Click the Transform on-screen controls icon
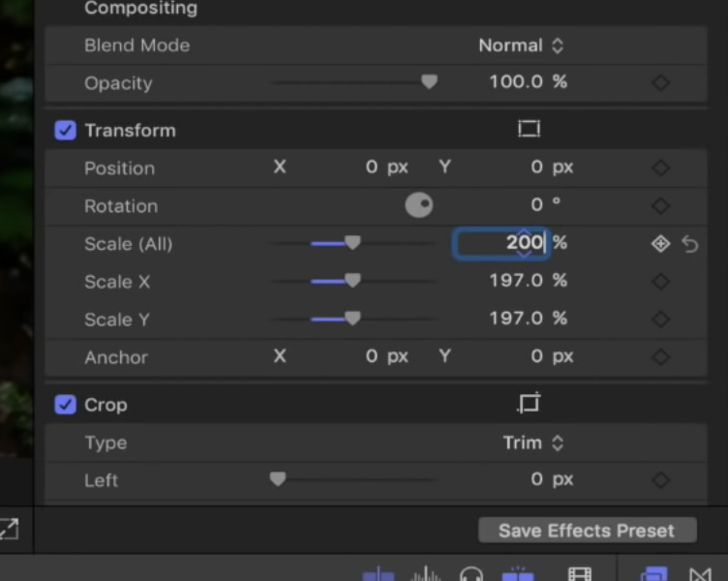This screenshot has height=581, width=728. (529, 130)
